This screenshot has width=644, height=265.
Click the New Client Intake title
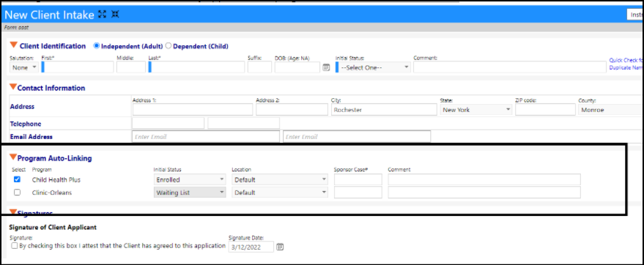coord(49,15)
